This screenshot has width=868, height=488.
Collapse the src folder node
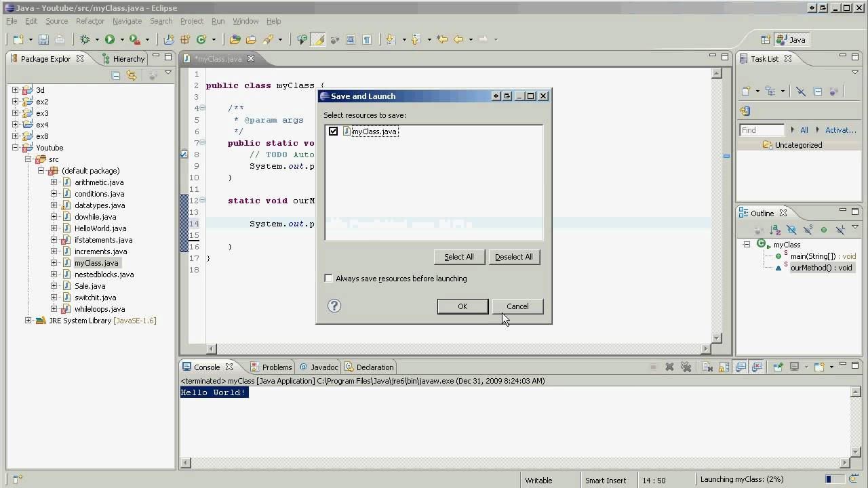[28, 159]
